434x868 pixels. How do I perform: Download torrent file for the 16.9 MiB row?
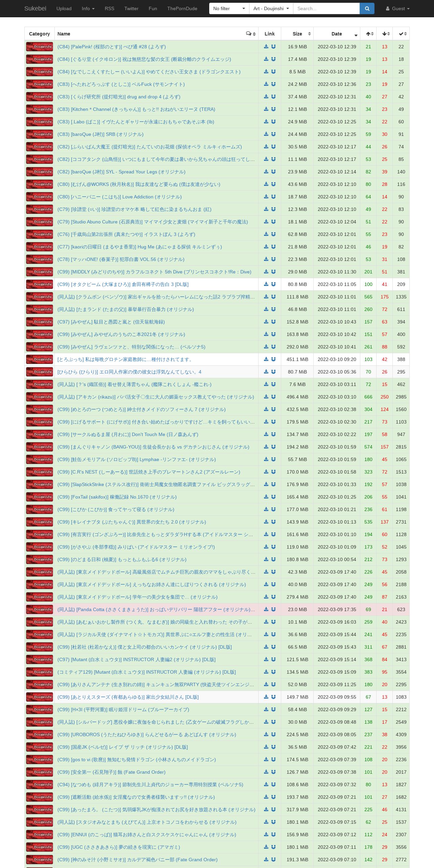[266, 47]
